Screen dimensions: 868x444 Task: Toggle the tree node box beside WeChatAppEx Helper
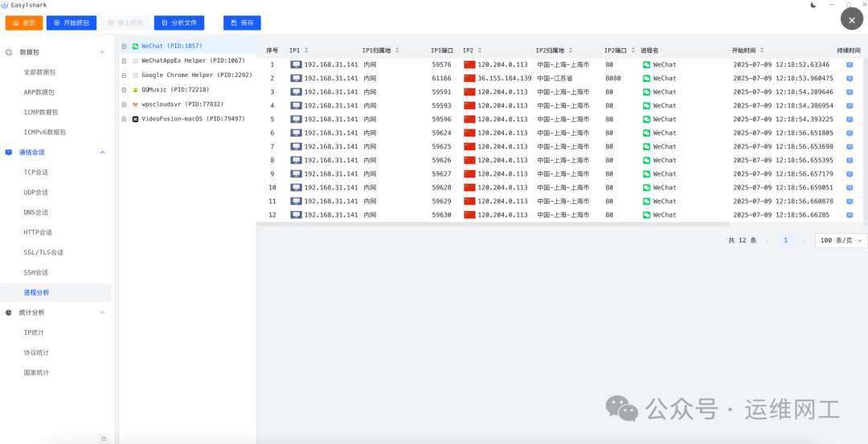pyautogui.click(x=124, y=61)
